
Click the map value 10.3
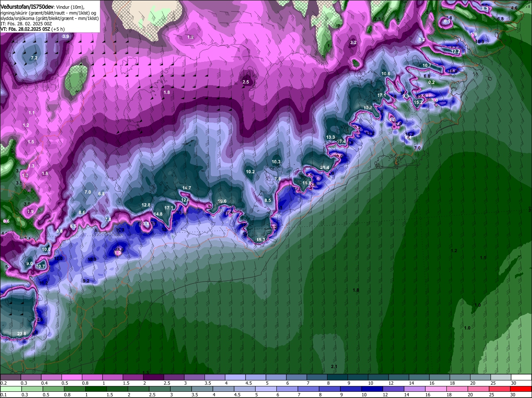(x=276, y=162)
